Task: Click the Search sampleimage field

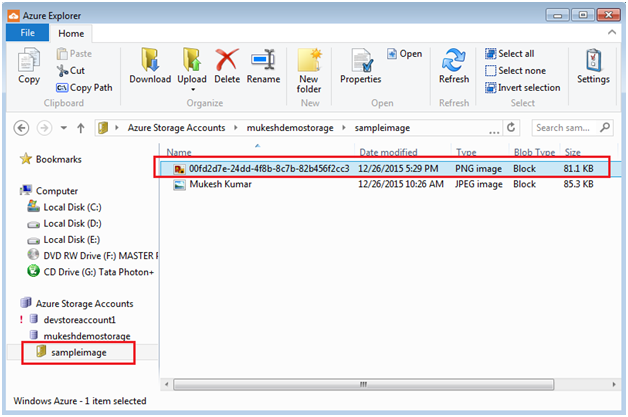Action: [565, 128]
